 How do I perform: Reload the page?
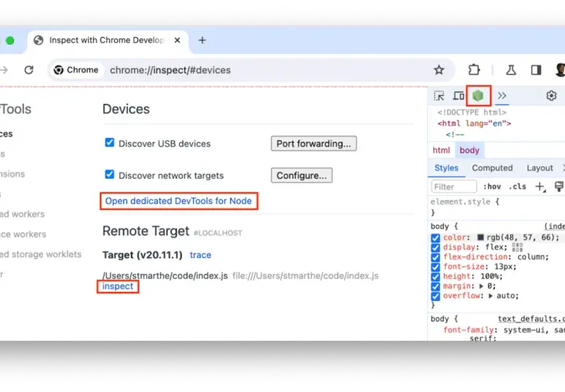[29, 70]
